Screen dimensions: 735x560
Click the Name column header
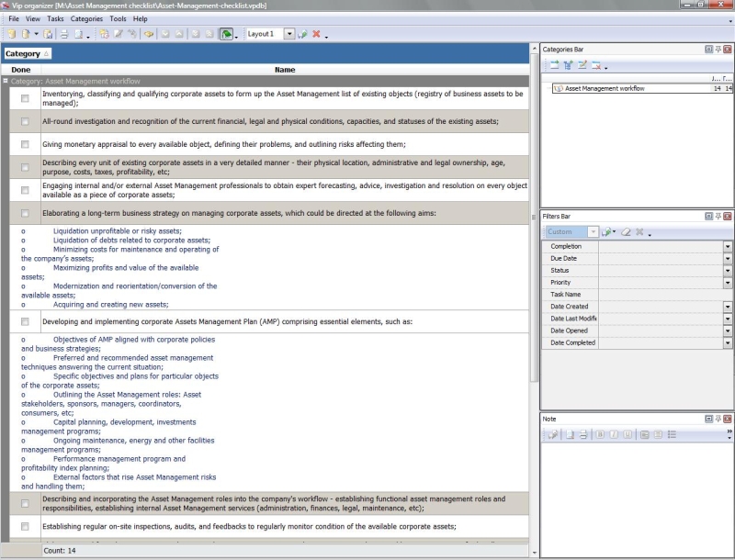pyautogui.click(x=285, y=70)
